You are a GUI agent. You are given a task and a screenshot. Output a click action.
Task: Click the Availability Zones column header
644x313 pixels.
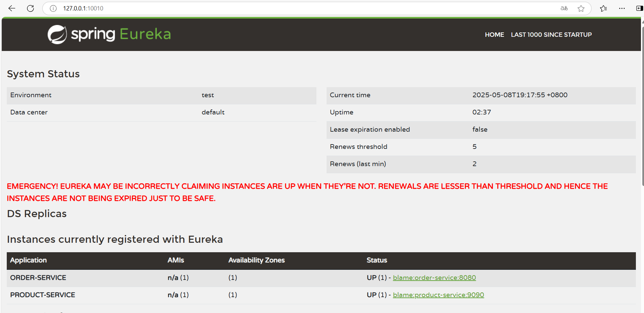257,260
